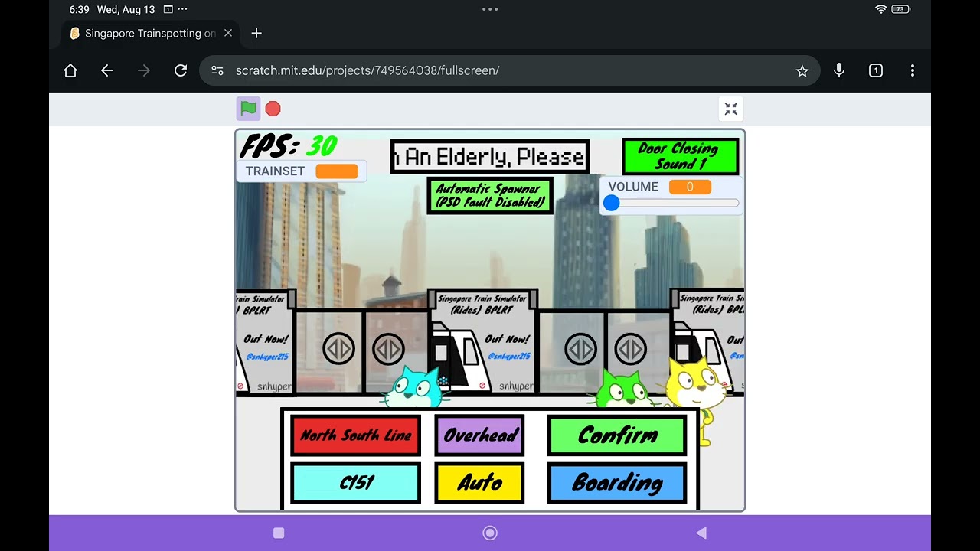The image size is (980, 551).
Task: View site information icon in address bar
Action: click(x=217, y=70)
